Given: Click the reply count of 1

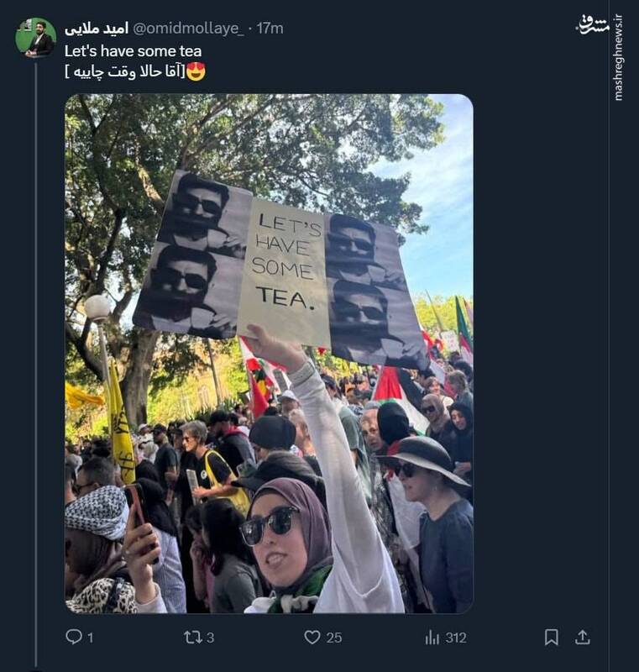Looking at the screenshot, I should (90, 638).
